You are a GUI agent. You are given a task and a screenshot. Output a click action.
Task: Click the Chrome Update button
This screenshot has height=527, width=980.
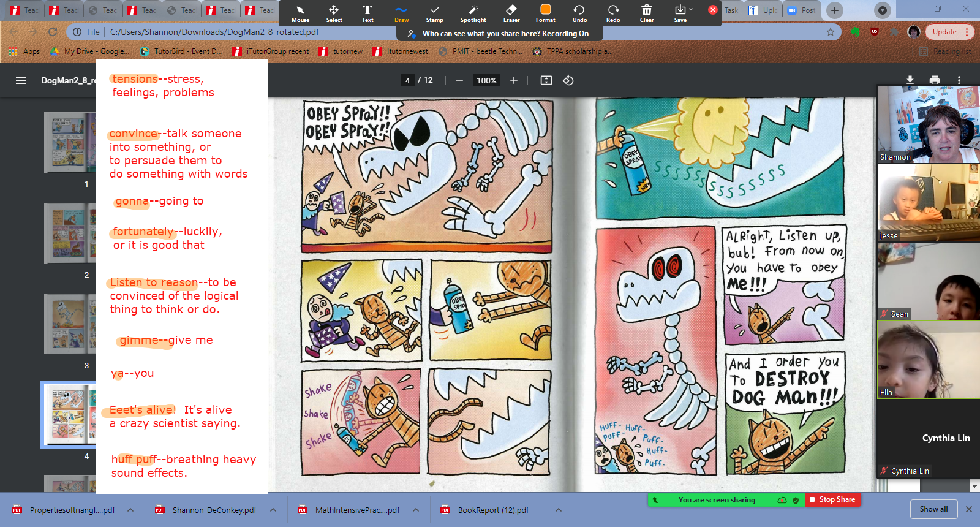point(950,32)
